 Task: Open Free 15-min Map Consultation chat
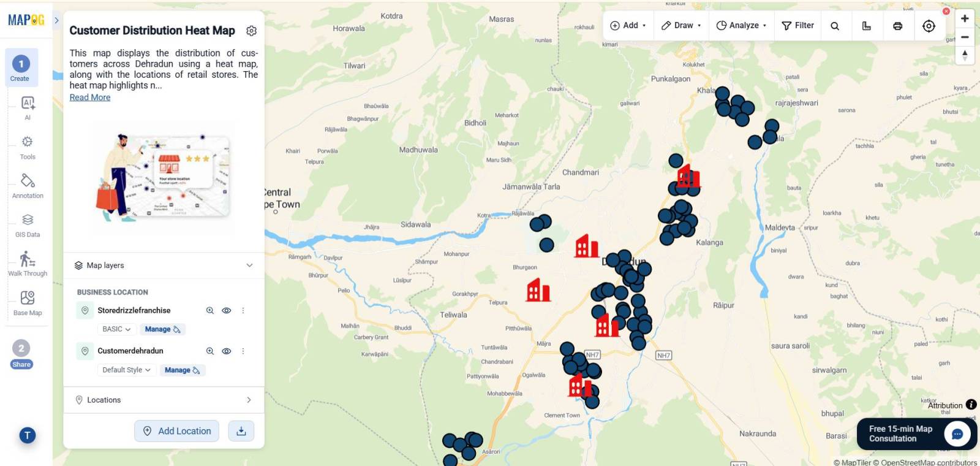point(917,434)
